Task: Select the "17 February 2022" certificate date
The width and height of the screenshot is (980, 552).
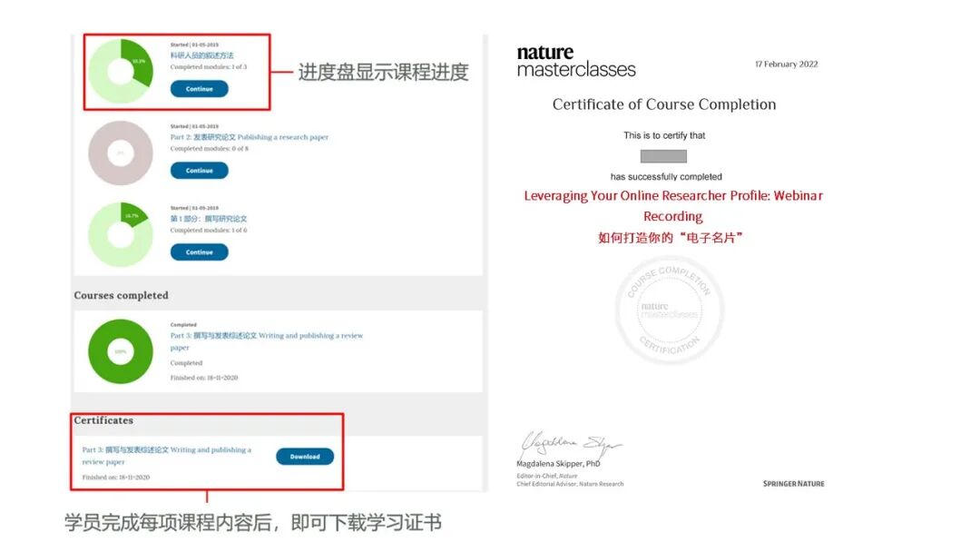Action: coord(786,64)
